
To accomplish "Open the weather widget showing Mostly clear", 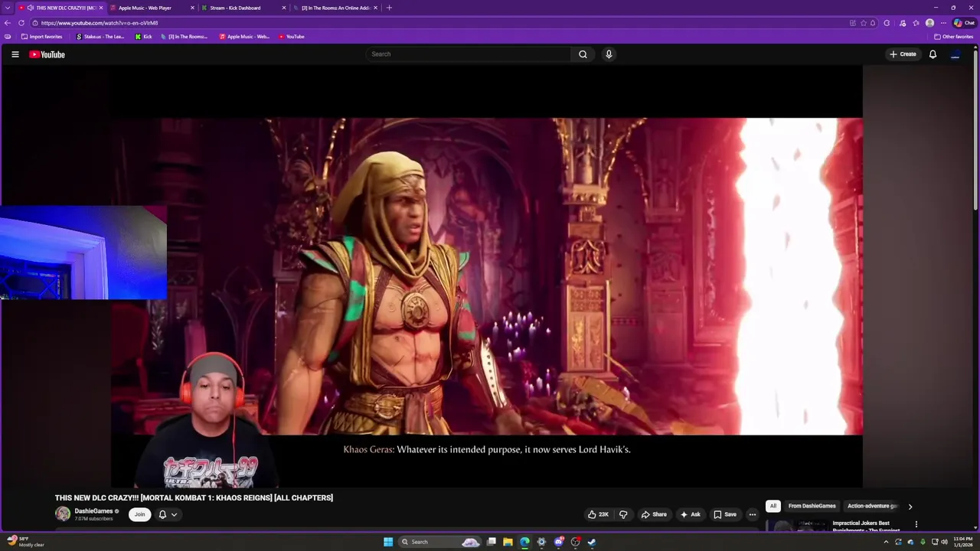I will [x=26, y=542].
